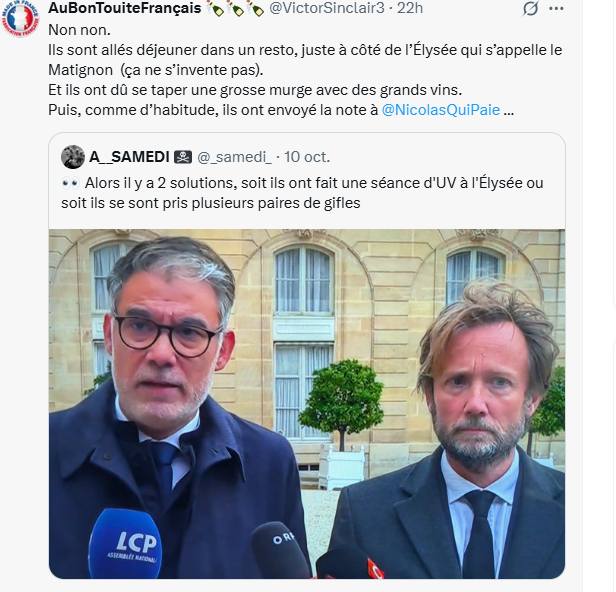Click the eyes emoji in quote
The image size is (616, 592).
[71, 183]
